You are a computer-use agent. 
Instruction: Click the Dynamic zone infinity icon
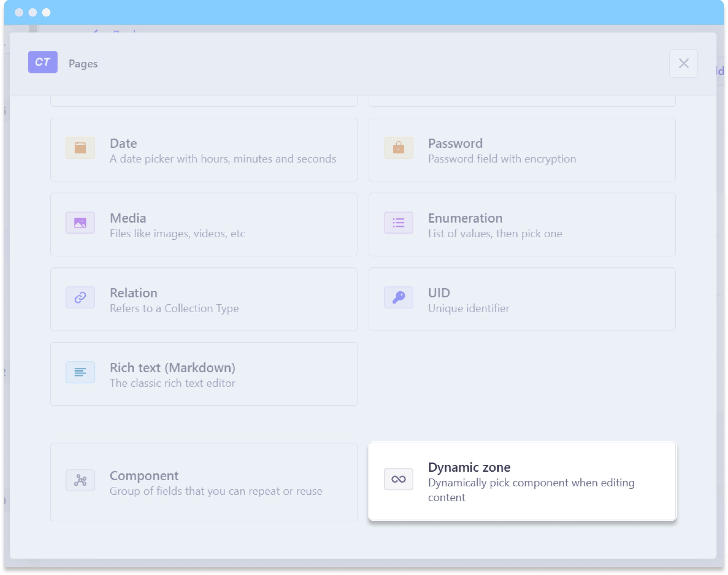(398, 479)
